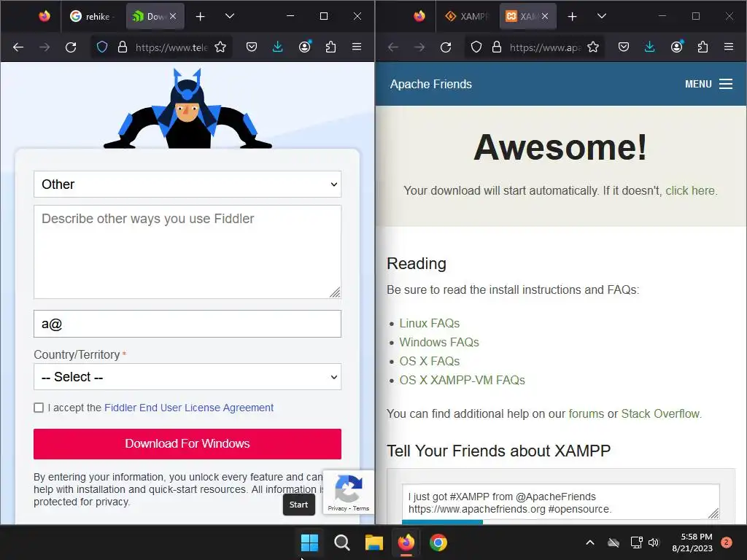Open OS X XAMPP-VM FAQs link
The width and height of the screenshot is (747, 560).
point(462,381)
